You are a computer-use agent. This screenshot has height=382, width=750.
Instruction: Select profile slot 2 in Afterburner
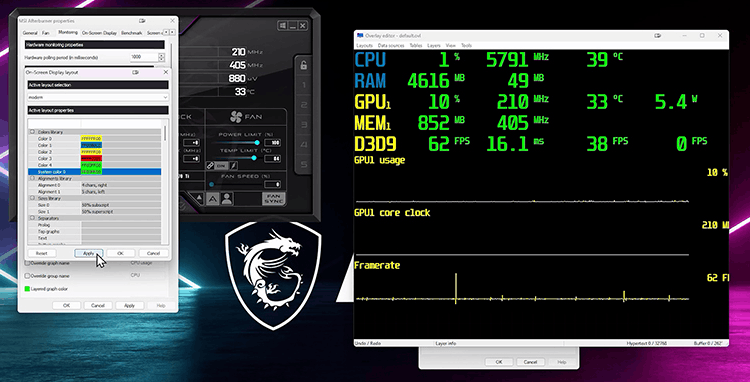click(304, 106)
